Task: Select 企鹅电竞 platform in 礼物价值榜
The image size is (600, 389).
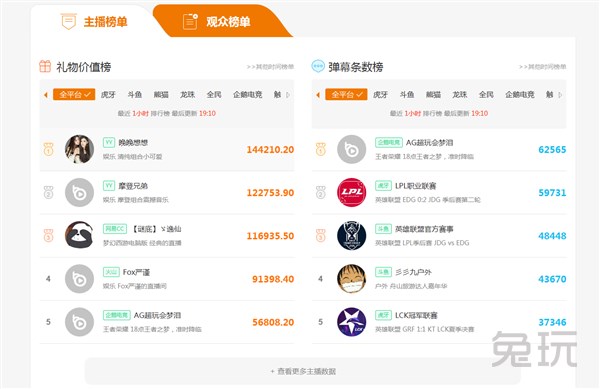Action: (x=248, y=94)
